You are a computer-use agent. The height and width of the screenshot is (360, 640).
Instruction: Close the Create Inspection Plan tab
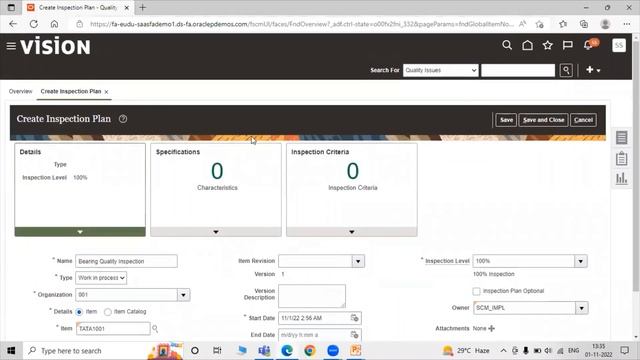pos(106,92)
